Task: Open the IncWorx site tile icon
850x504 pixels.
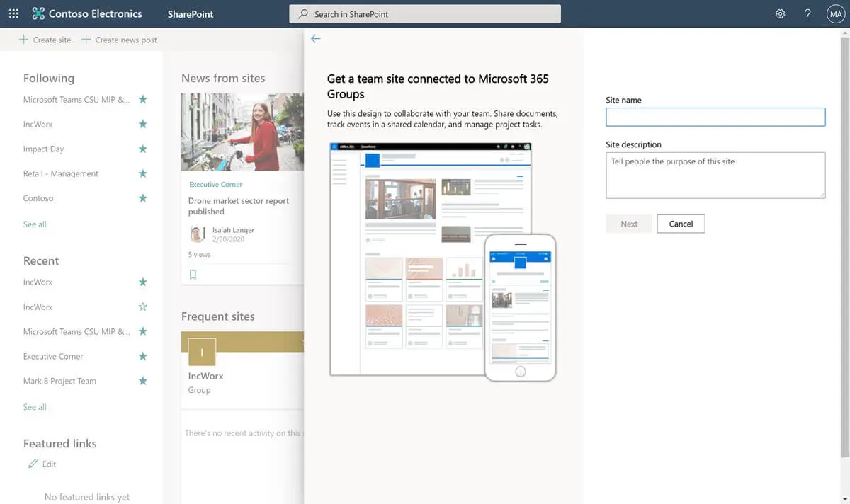Action: (202, 352)
